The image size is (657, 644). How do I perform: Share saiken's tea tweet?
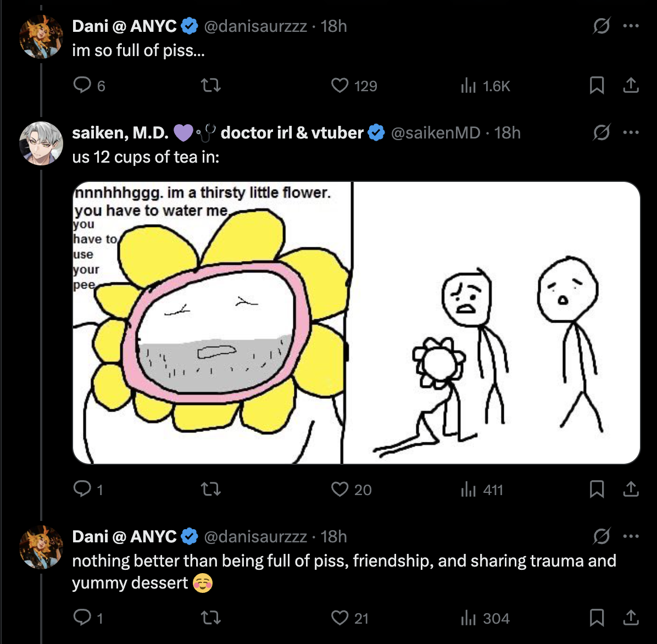[631, 489]
